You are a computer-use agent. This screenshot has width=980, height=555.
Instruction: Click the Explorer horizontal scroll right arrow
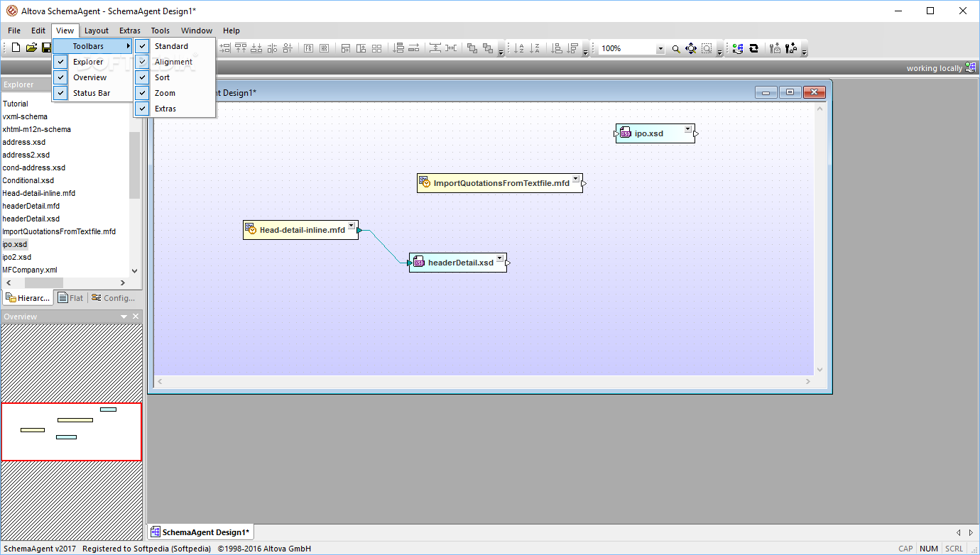123,282
